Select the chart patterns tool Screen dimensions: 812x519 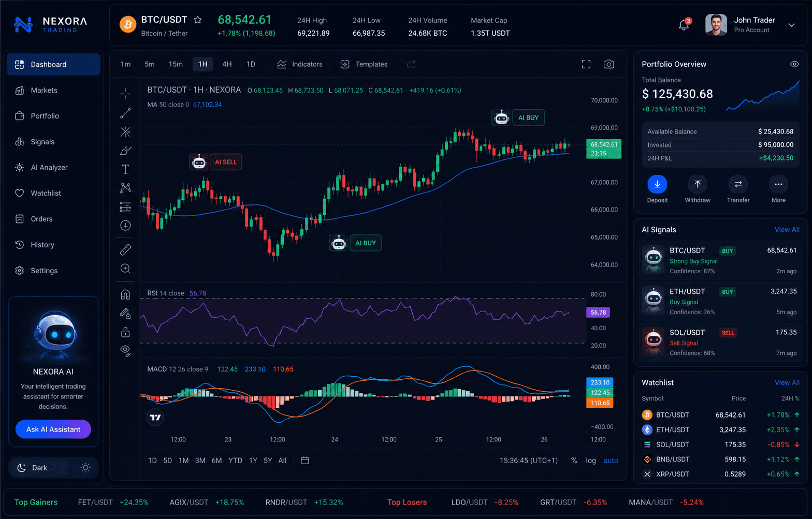point(125,188)
